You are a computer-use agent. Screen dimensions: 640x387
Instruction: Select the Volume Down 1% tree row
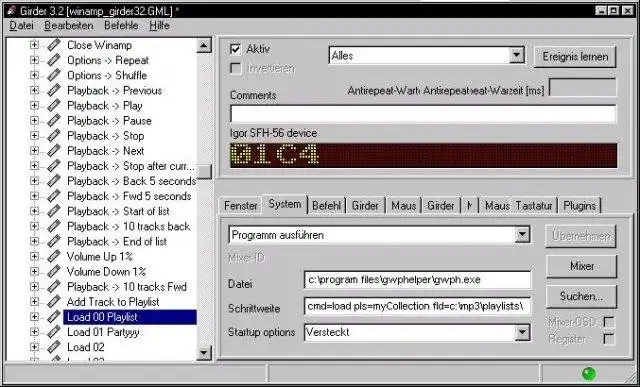(x=106, y=271)
